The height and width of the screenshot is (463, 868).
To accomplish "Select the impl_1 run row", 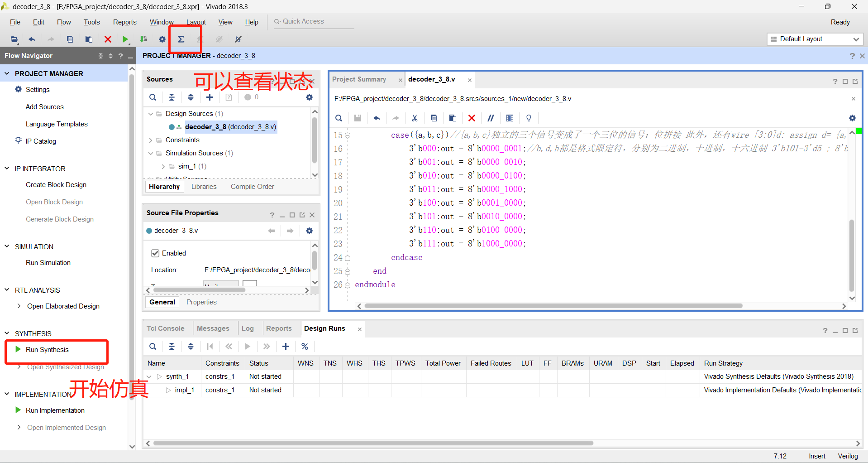I will 502,390.
